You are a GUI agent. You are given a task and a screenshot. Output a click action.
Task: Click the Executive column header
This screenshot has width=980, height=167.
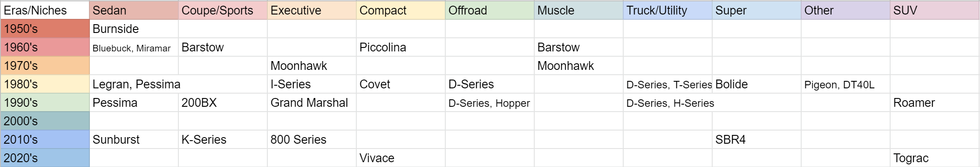tap(312, 10)
